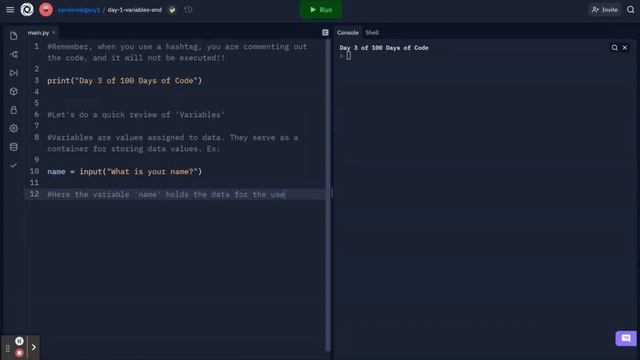Open the username profile link

79,10
